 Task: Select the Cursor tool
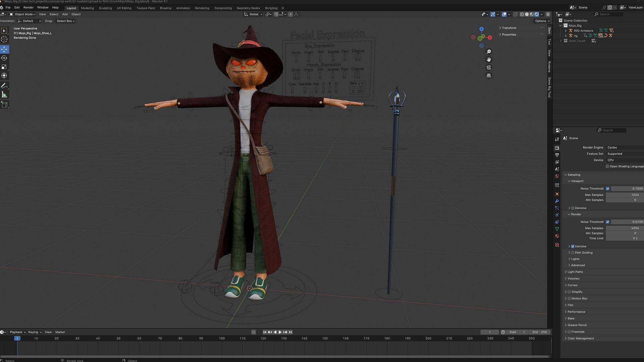click(x=4, y=39)
